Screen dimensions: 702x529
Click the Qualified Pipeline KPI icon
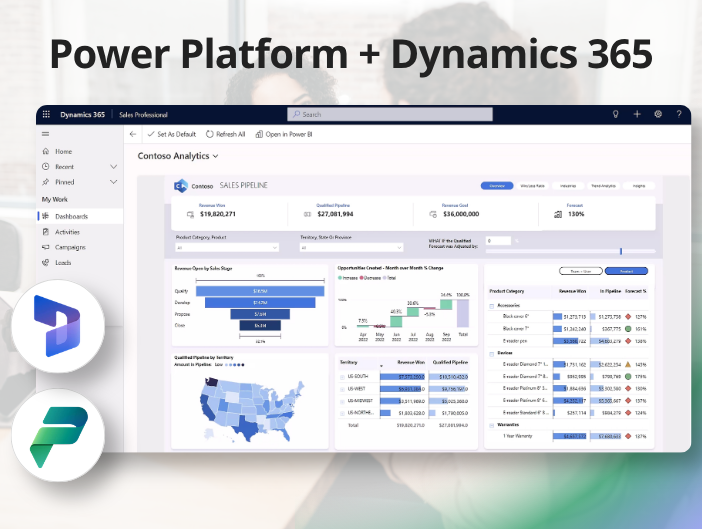click(x=308, y=214)
